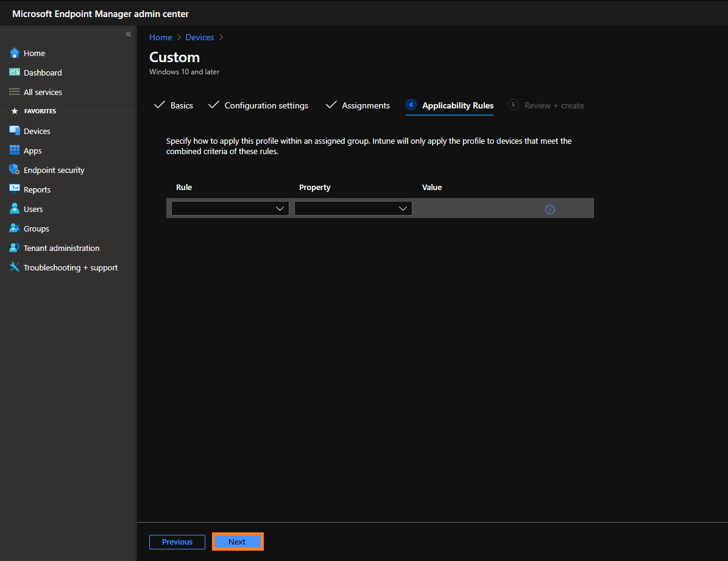Viewport: 728px width, 561px height.
Task: Click the FAVORITES section label
Action: (x=40, y=111)
